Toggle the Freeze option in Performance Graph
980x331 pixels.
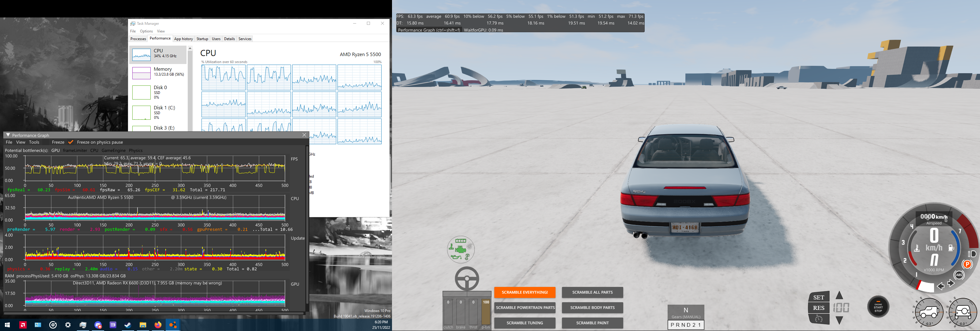point(58,142)
